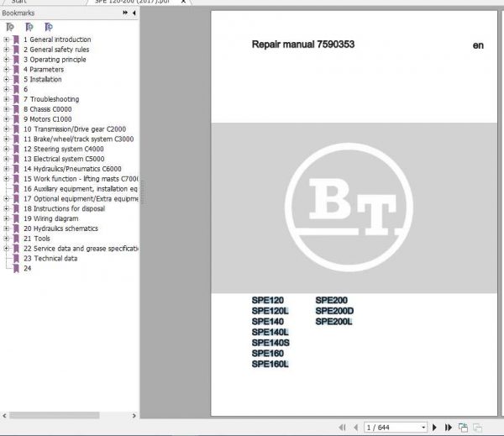Click the panel splitter grip handle
This screenshot has height=436, width=504.
[143, 192]
